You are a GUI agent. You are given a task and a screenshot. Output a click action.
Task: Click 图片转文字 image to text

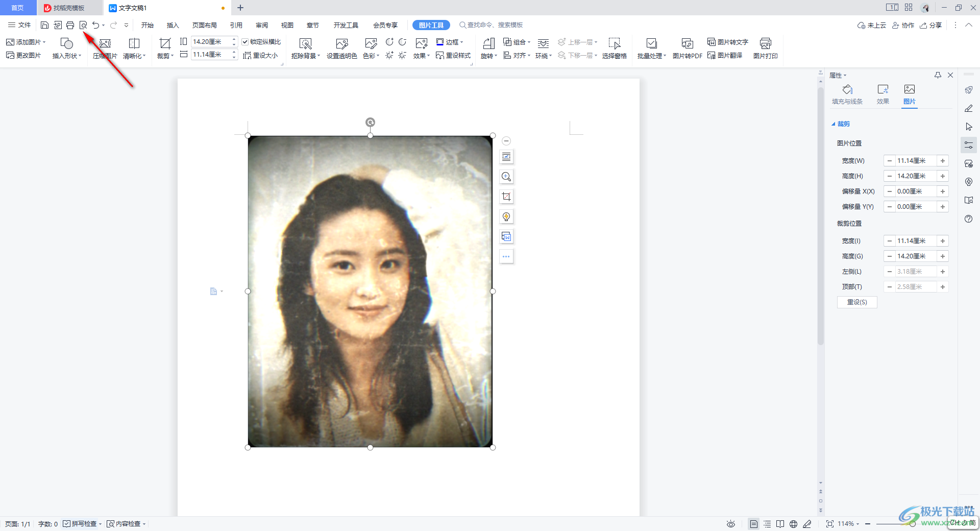pyautogui.click(x=728, y=42)
